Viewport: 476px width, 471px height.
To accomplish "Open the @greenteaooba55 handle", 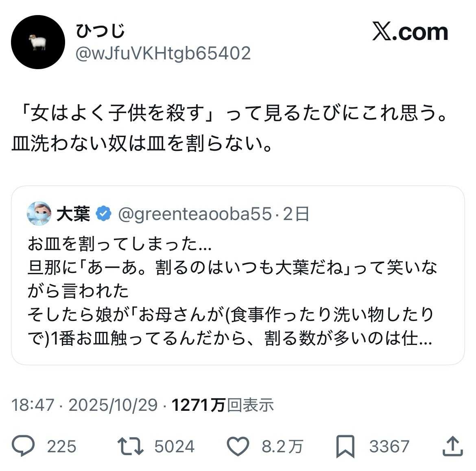I will point(194,214).
